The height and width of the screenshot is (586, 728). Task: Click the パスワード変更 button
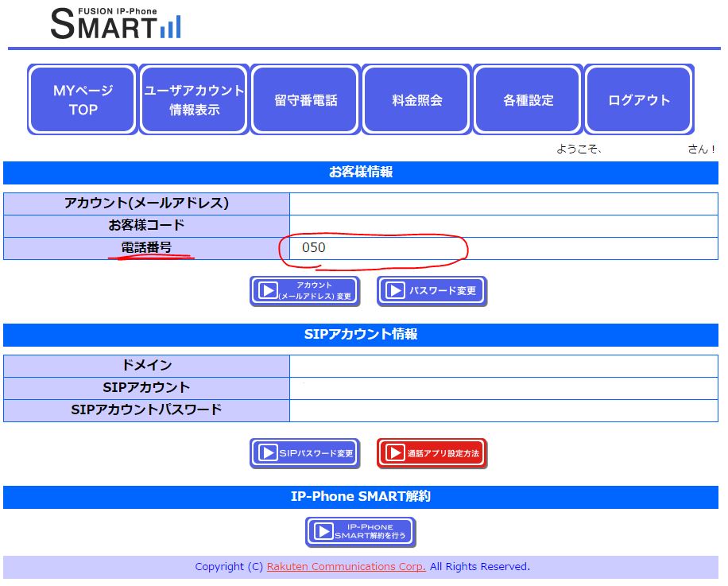pyautogui.click(x=432, y=291)
